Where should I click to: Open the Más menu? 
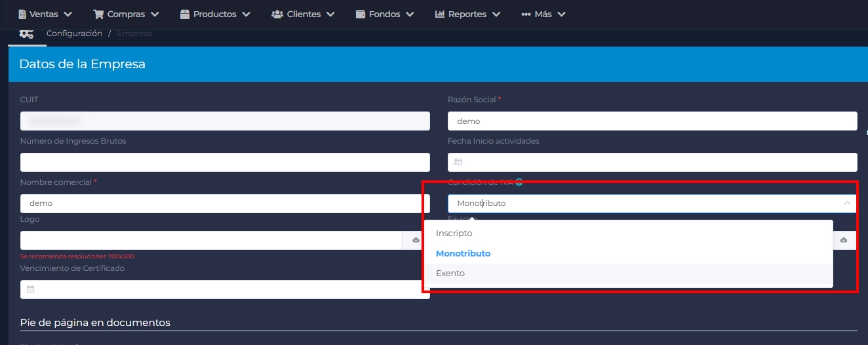[x=543, y=14]
